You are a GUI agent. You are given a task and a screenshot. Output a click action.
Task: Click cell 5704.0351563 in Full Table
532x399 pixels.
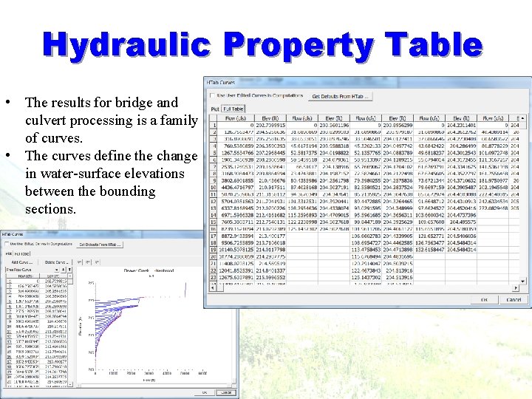[x=236, y=201]
